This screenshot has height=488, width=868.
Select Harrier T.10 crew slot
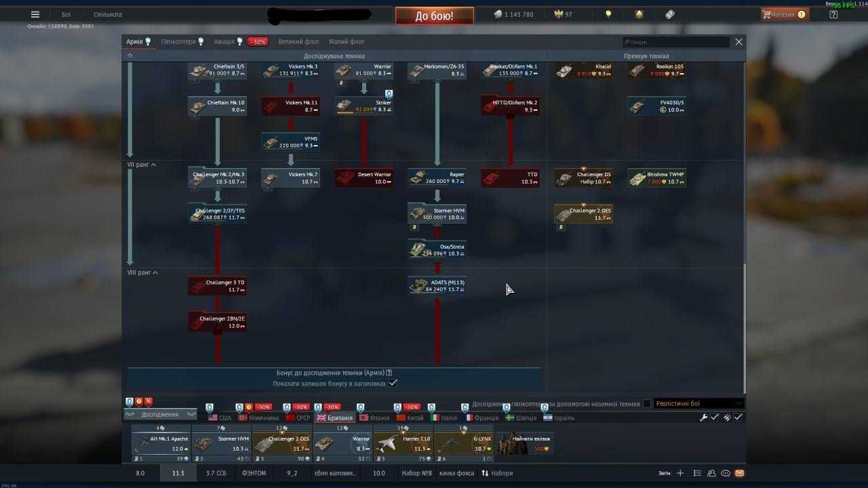[403, 444]
